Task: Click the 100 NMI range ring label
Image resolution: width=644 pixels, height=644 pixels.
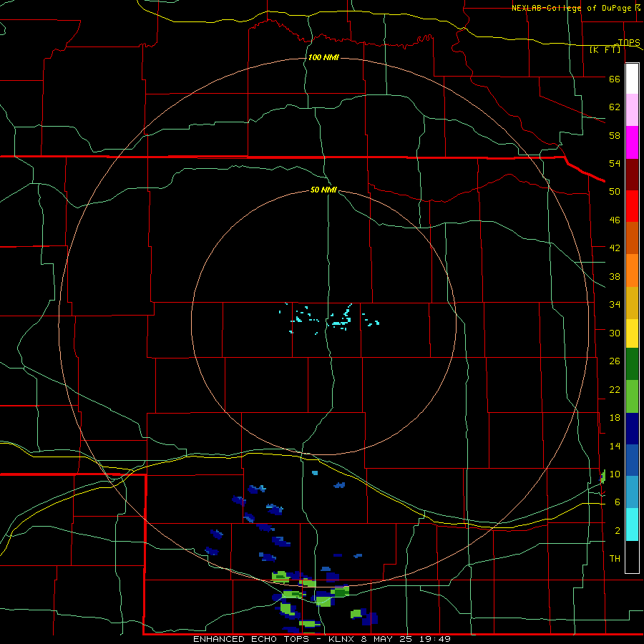Action: click(x=323, y=57)
